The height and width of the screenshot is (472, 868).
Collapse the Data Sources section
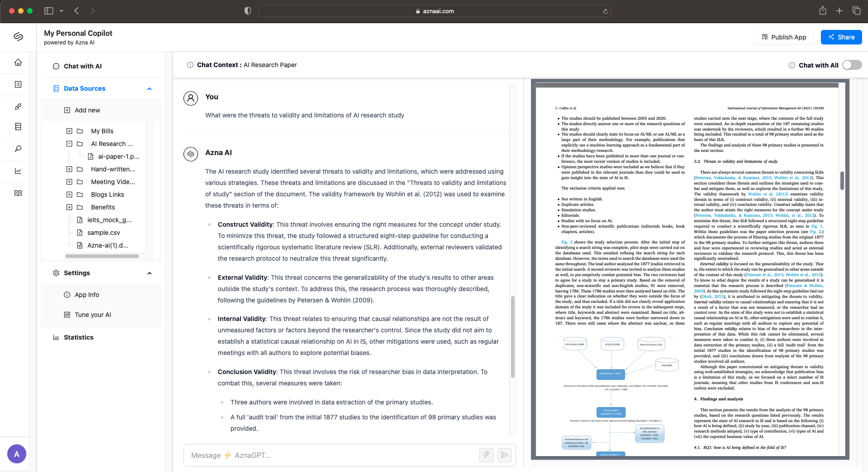pos(149,89)
